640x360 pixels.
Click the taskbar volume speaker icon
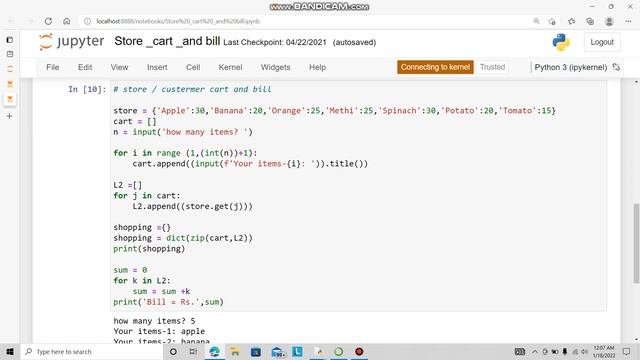[584, 351]
